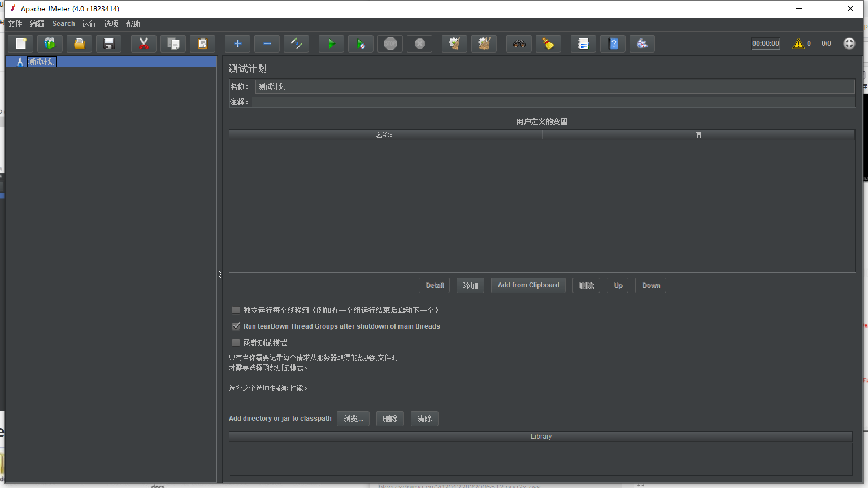Open the 选项 menu
This screenshot has width=868, height=488.
[x=111, y=24]
